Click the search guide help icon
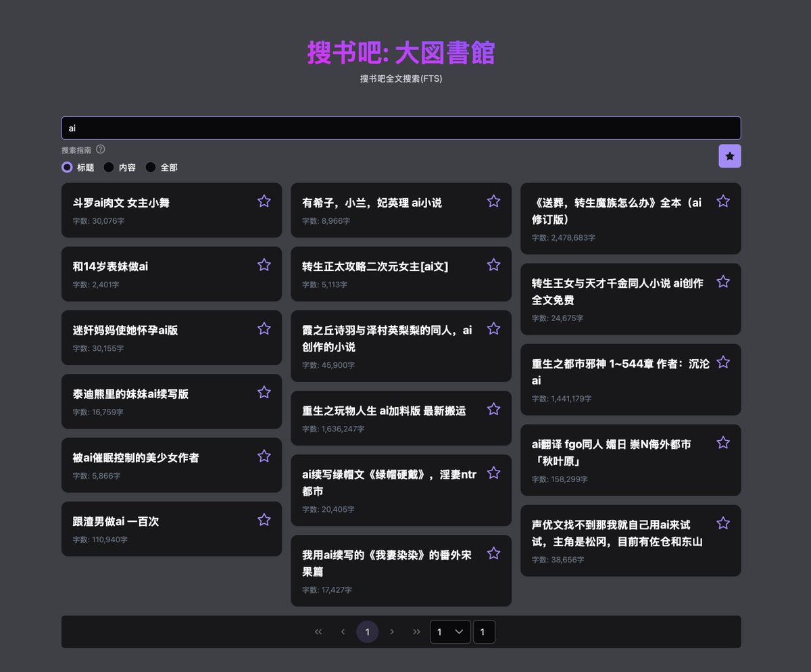811x672 pixels. pyautogui.click(x=100, y=149)
